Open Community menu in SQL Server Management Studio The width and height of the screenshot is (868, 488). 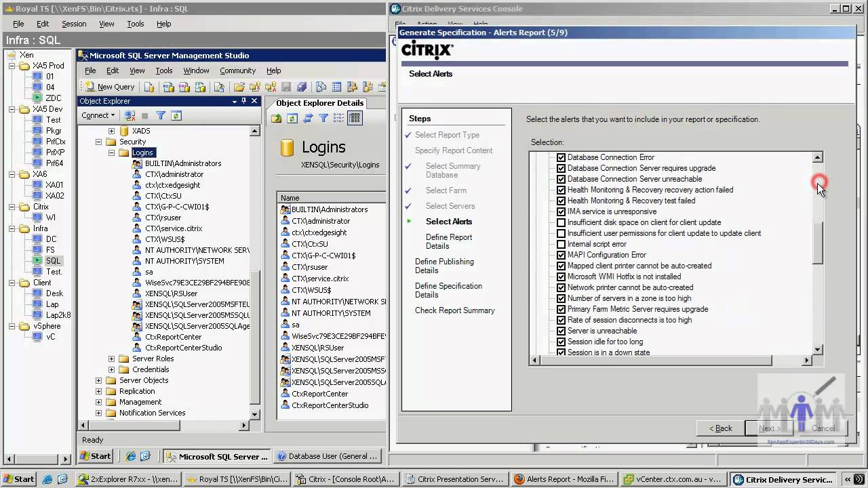coord(237,70)
